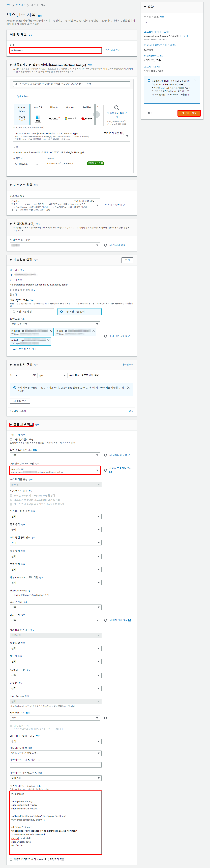Collapse the summary panel
The image size is (210, 868).
[145, 7]
